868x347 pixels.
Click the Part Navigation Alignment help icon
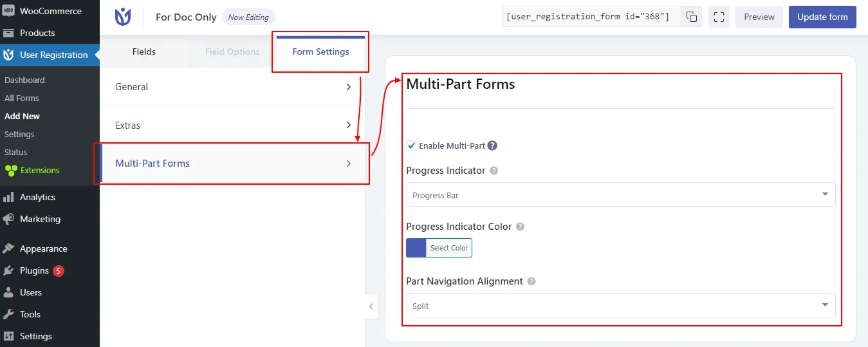point(531,281)
